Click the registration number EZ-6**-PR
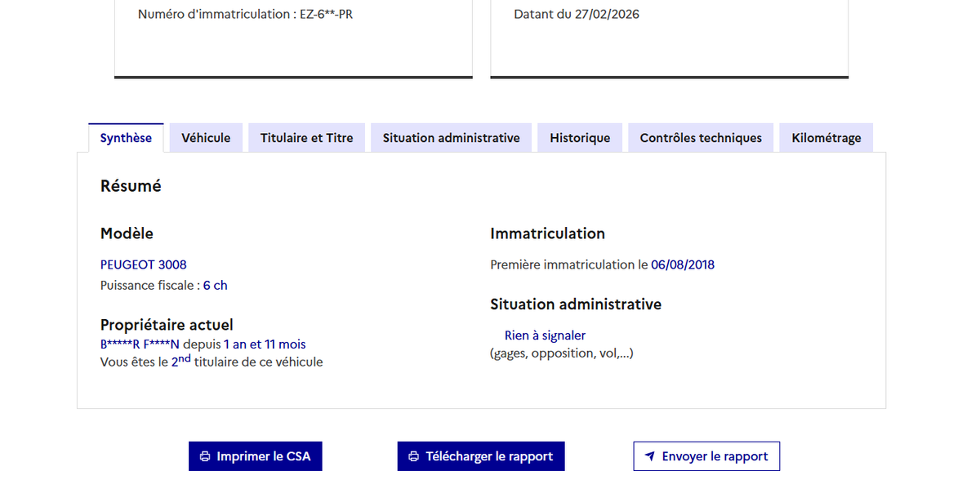The width and height of the screenshot is (980, 493). point(326,15)
